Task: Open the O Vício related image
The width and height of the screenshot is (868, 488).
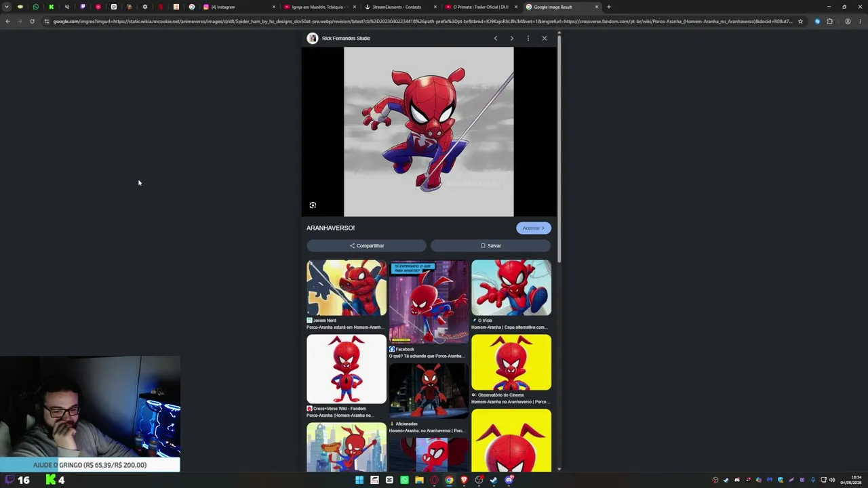Action: (511, 287)
